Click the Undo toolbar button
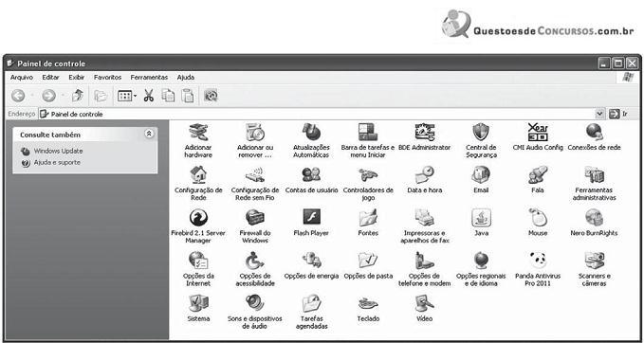644x343 pixels. tap(211, 96)
